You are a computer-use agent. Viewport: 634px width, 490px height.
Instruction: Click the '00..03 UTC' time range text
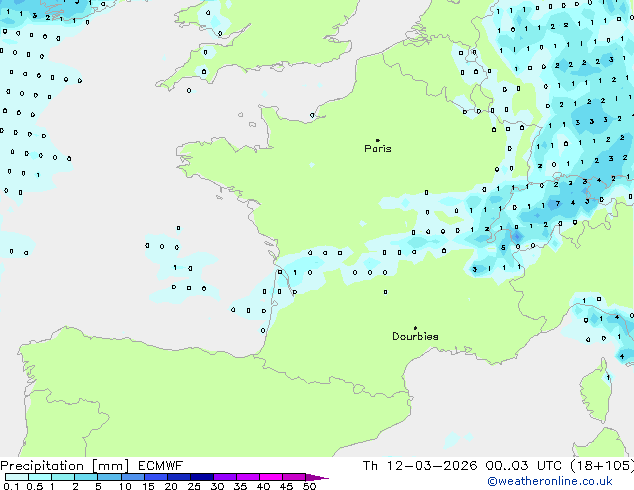pos(524,466)
